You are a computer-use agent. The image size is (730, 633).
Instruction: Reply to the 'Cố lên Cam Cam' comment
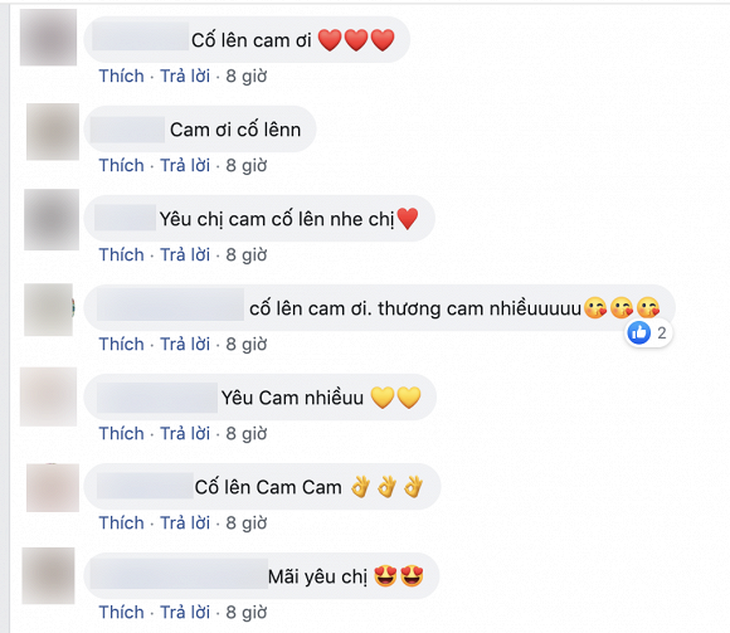(185, 523)
